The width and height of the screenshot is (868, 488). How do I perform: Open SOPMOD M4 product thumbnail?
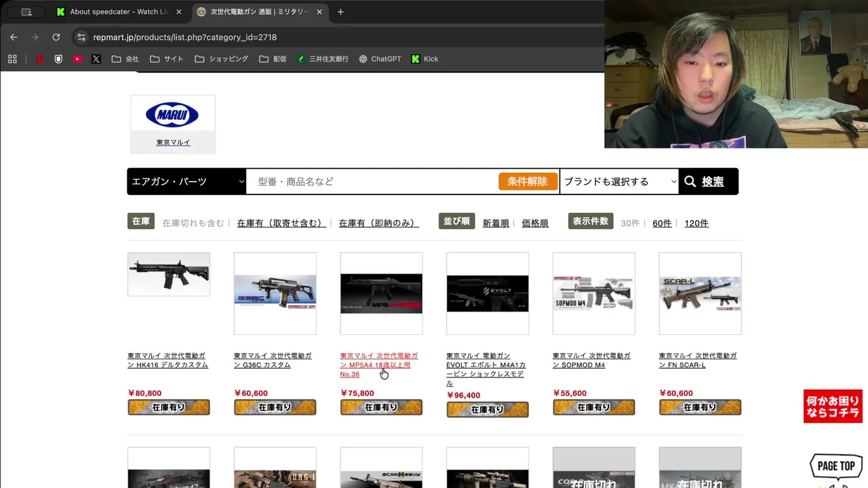click(594, 293)
